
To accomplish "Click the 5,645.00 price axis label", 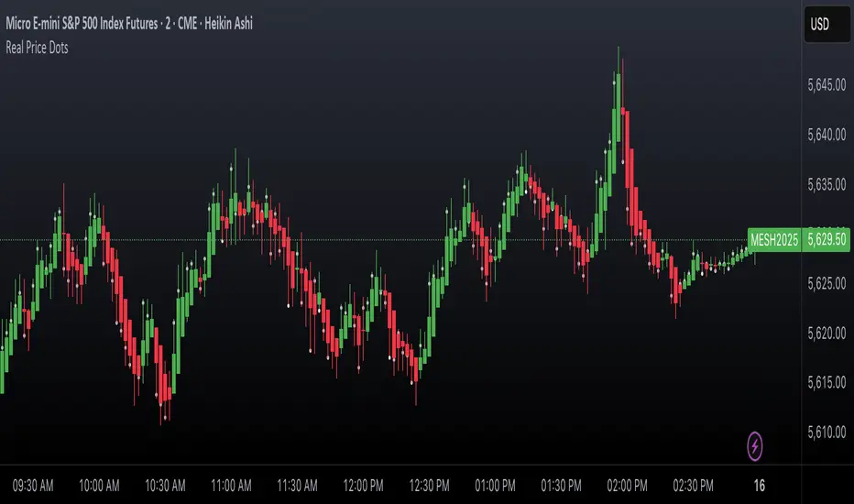I will coord(827,85).
